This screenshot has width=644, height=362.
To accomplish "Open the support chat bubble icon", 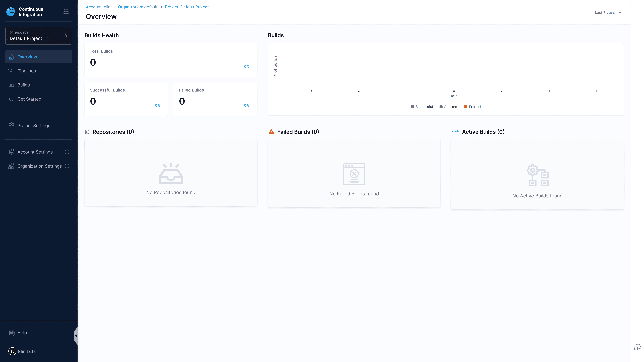I will (x=637, y=347).
